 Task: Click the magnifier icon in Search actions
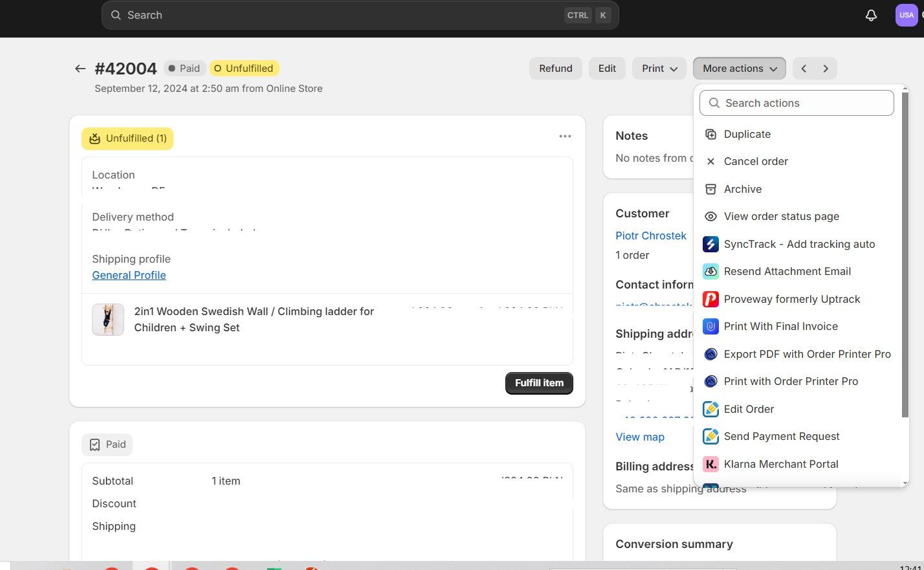point(714,103)
